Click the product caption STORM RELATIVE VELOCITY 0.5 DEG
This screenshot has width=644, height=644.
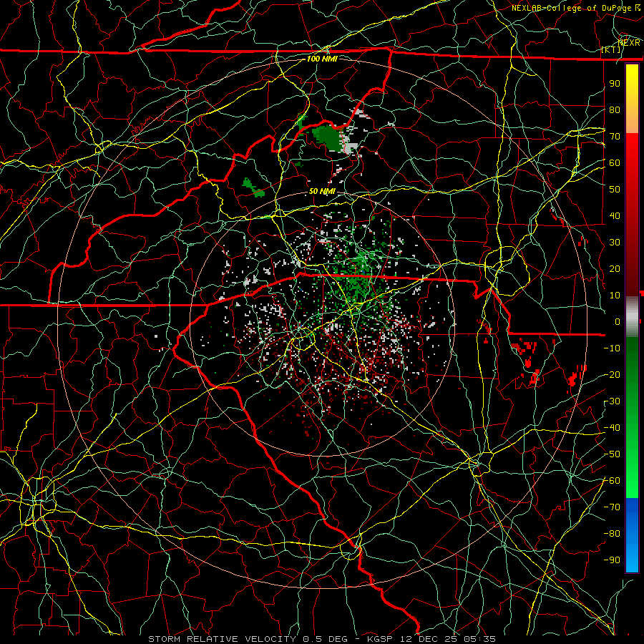pyautogui.click(x=248, y=639)
